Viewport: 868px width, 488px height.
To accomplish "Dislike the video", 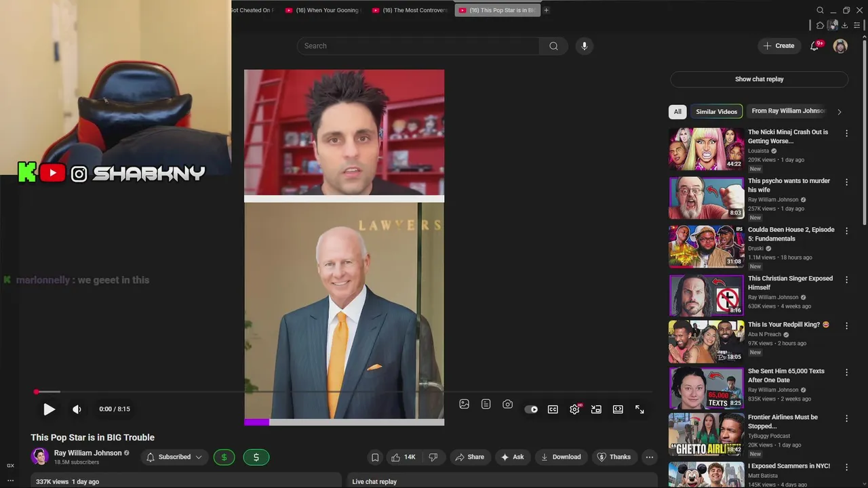I will (x=433, y=457).
